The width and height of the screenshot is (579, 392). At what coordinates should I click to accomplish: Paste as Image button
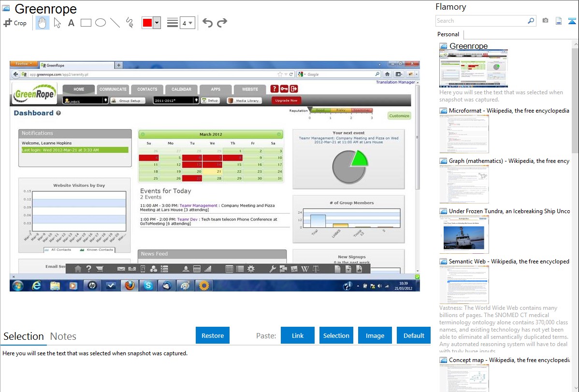[x=375, y=335]
